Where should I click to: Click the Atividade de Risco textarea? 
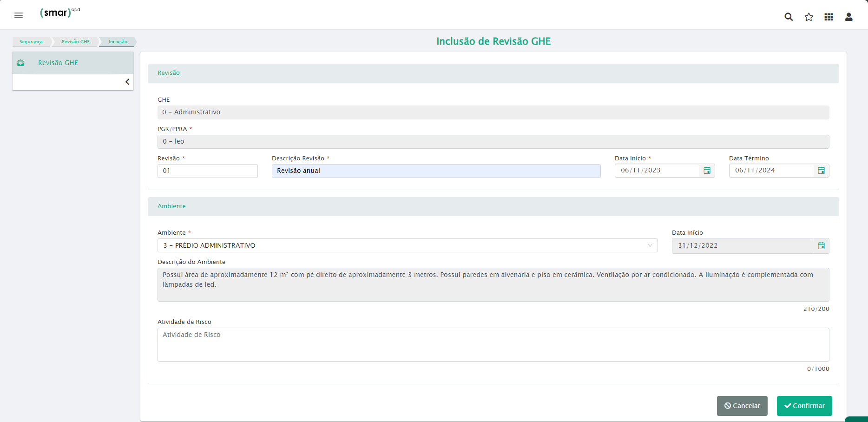coord(493,344)
